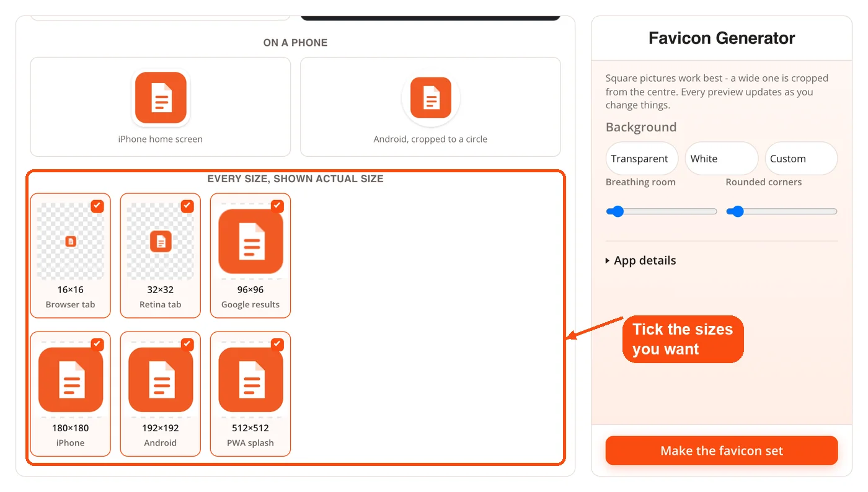Choose the White background option

click(722, 159)
